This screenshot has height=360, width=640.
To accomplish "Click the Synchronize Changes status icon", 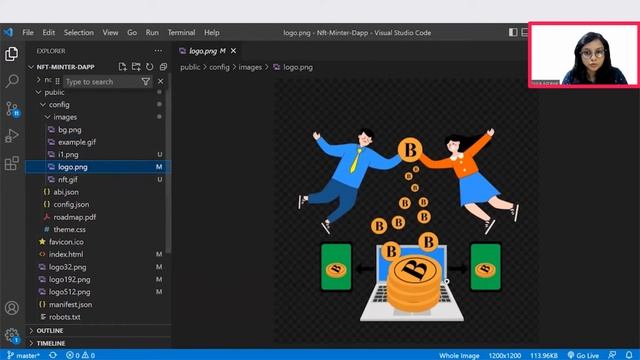I will pyautogui.click(x=53, y=355).
